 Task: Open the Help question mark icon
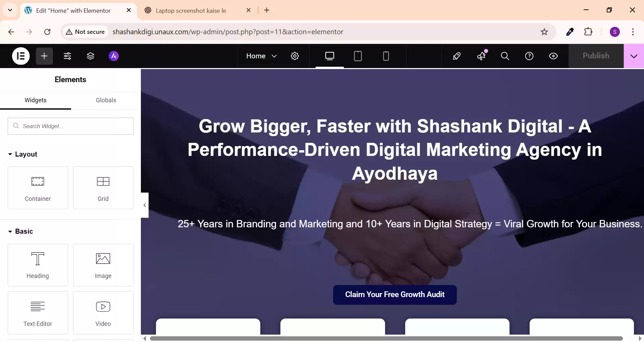(529, 56)
